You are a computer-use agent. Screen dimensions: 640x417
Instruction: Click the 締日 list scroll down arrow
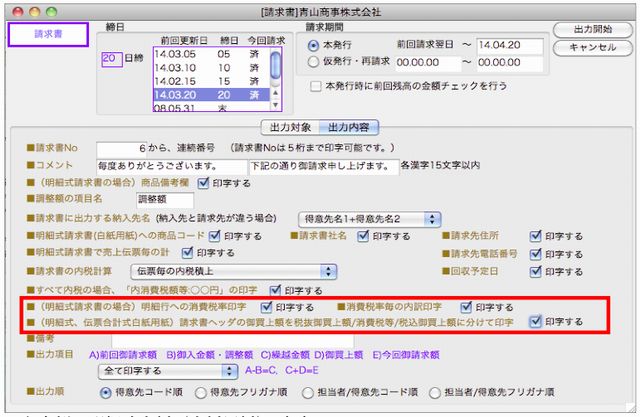pyautogui.click(x=276, y=105)
